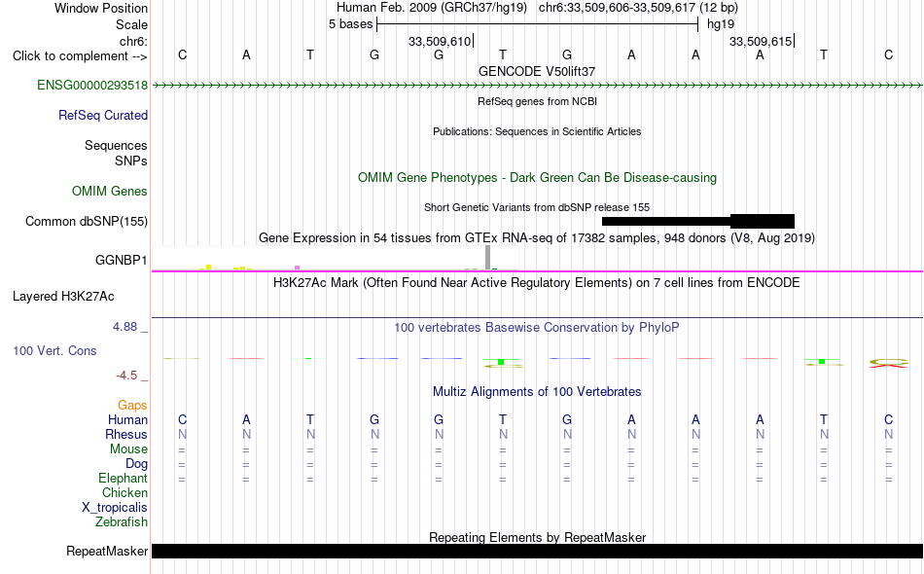The height and width of the screenshot is (574, 924).
Task: Click 'Human Feb. 2009 (GRCh37/hg19)' assembly text
Action: 431,8
